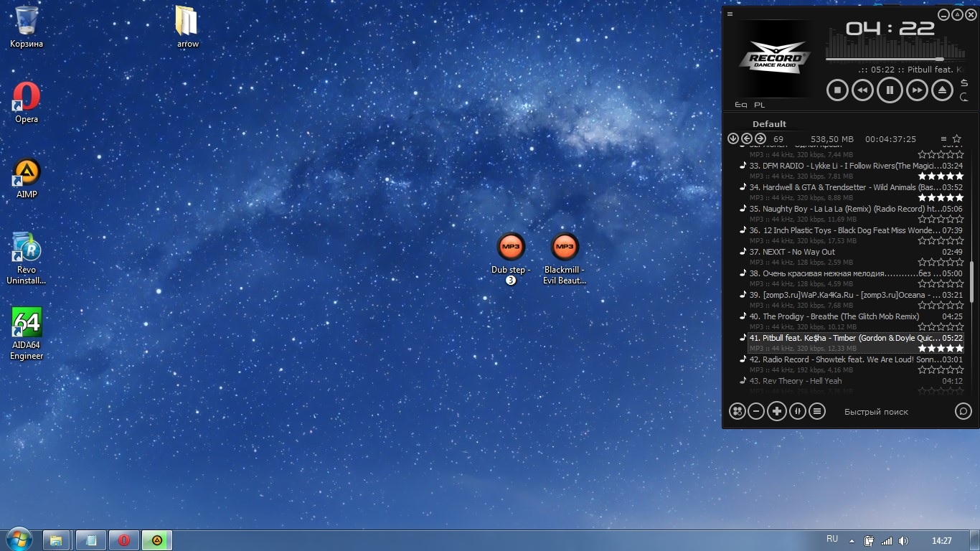Open the Windows Start menu

click(19, 539)
